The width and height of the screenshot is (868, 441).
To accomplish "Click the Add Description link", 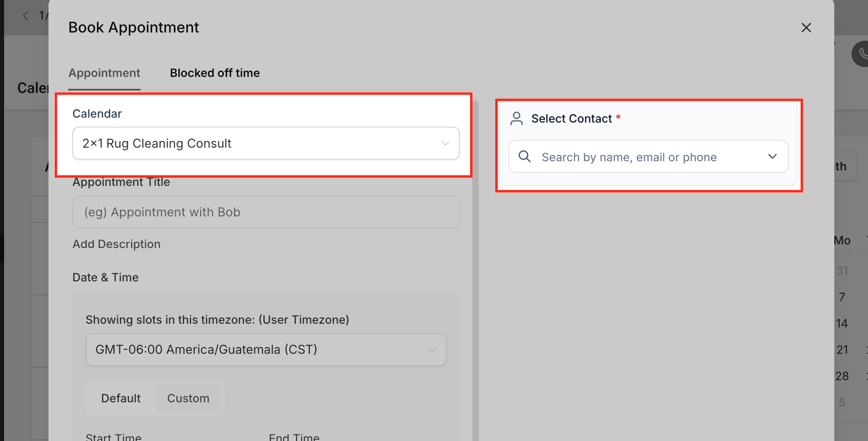I will [x=116, y=244].
